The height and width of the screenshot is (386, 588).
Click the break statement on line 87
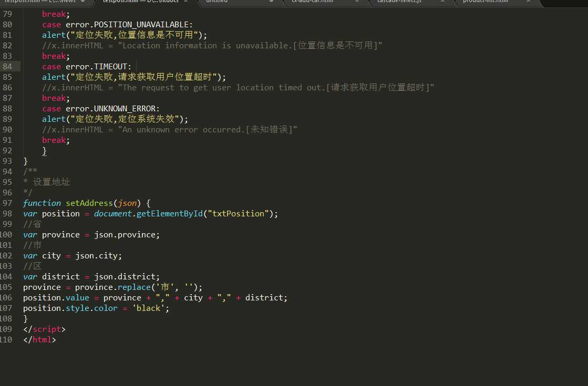click(56, 98)
